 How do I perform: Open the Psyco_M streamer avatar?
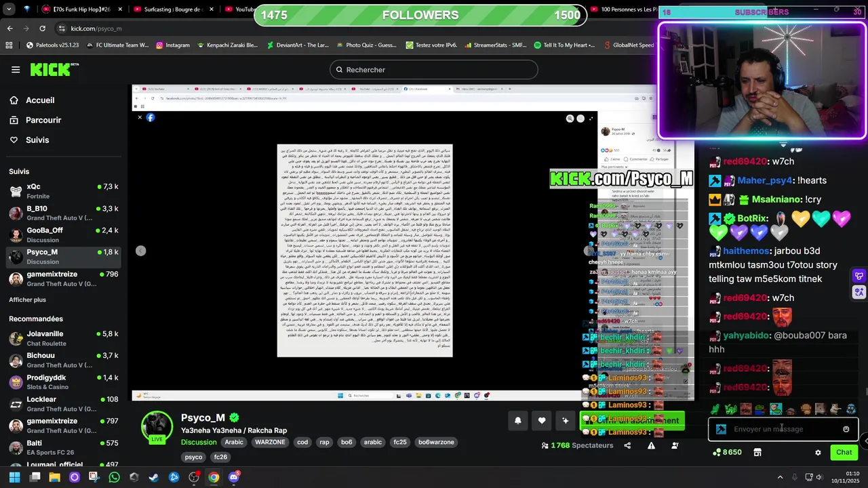pos(157,427)
